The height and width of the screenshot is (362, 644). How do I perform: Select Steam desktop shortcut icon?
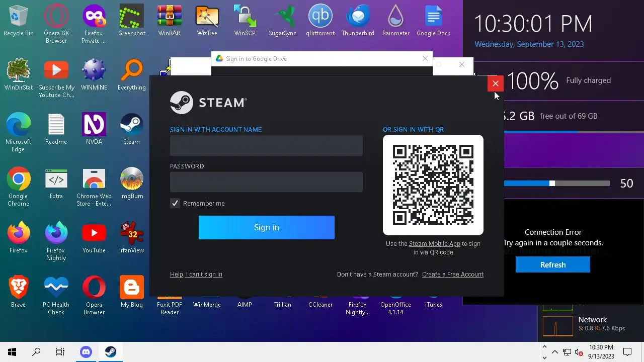click(x=131, y=130)
